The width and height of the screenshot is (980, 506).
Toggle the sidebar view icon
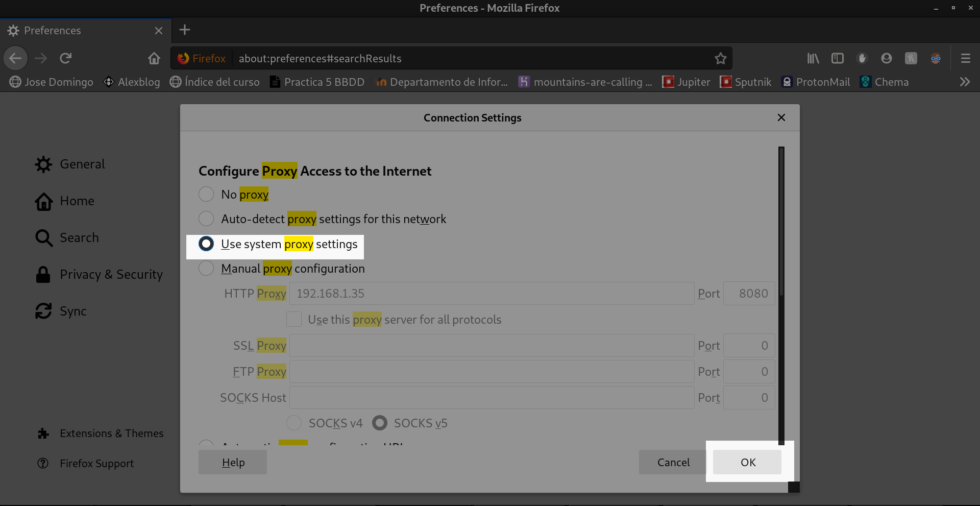coord(837,59)
